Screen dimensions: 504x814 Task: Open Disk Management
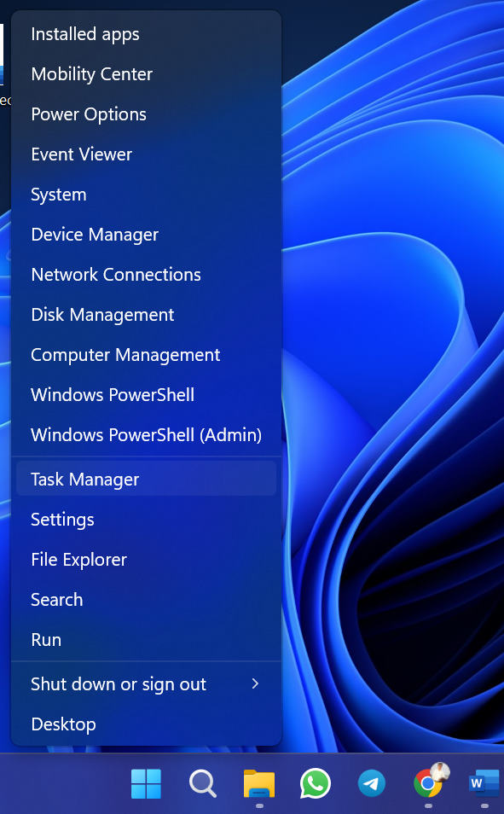pyautogui.click(x=146, y=315)
